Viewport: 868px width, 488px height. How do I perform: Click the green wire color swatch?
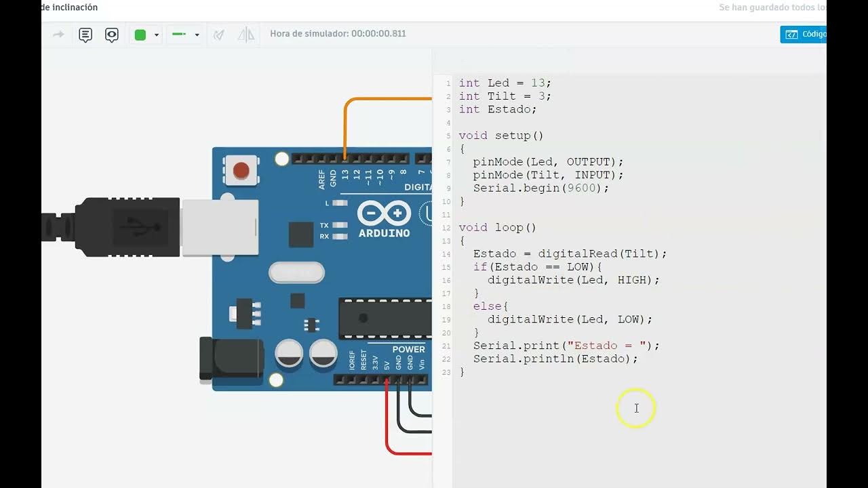pyautogui.click(x=140, y=35)
